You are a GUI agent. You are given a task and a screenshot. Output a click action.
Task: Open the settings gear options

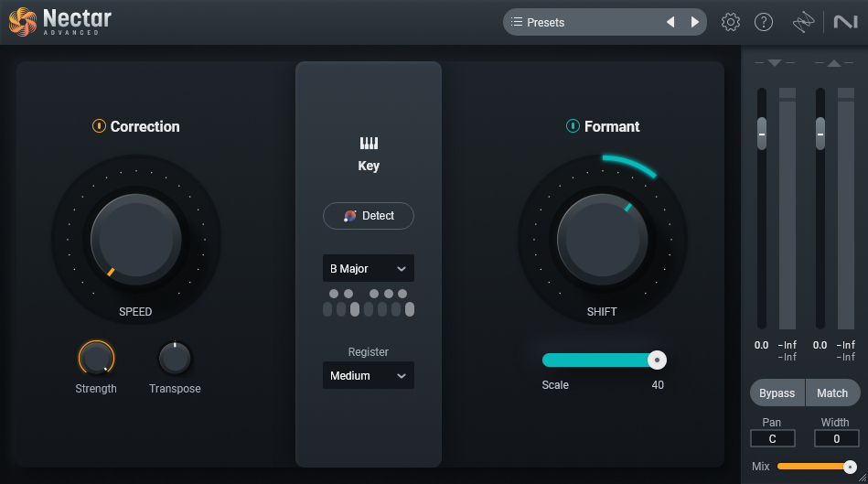730,22
